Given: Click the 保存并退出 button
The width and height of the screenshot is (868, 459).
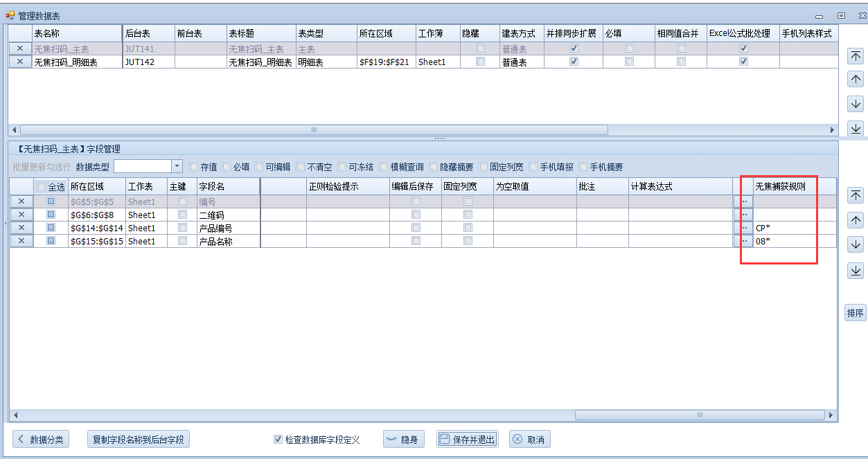Looking at the screenshot, I should 467,440.
